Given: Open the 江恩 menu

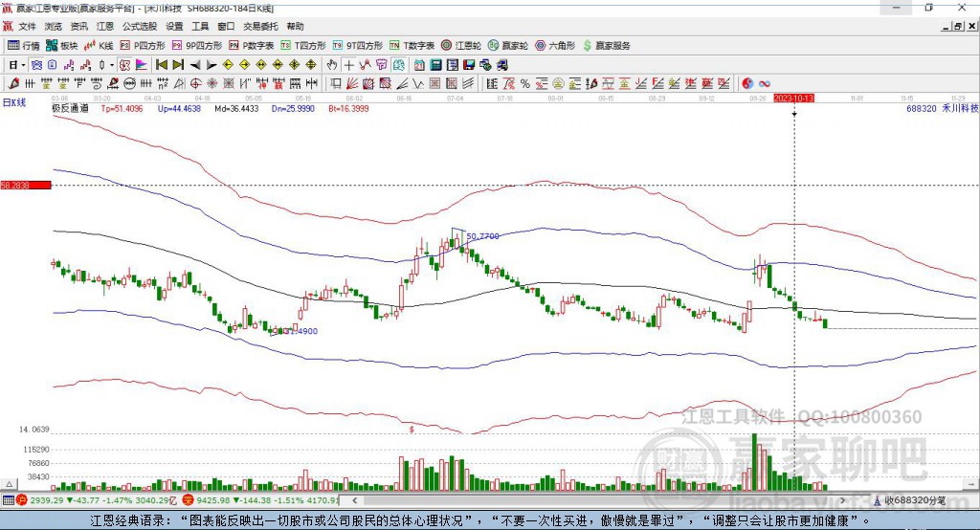Looking at the screenshot, I should pyautogui.click(x=105, y=26).
